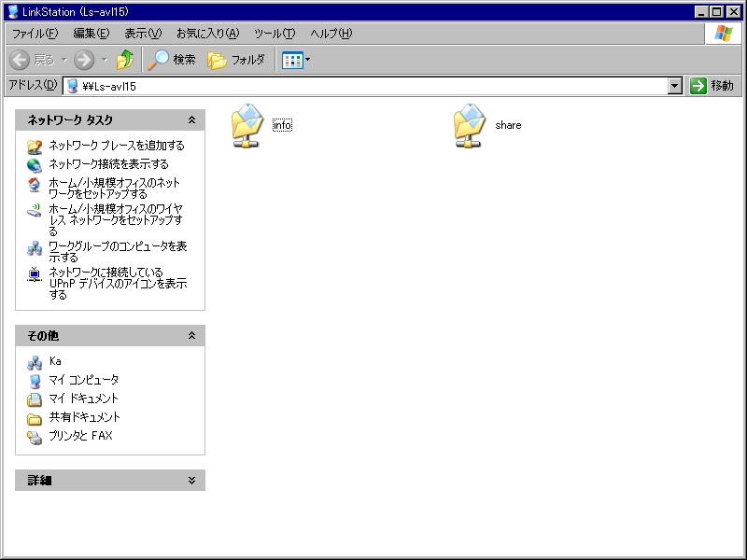The height and width of the screenshot is (560, 747).
Task: Collapse the ネットワーク タスク panel
Action: click(x=191, y=120)
